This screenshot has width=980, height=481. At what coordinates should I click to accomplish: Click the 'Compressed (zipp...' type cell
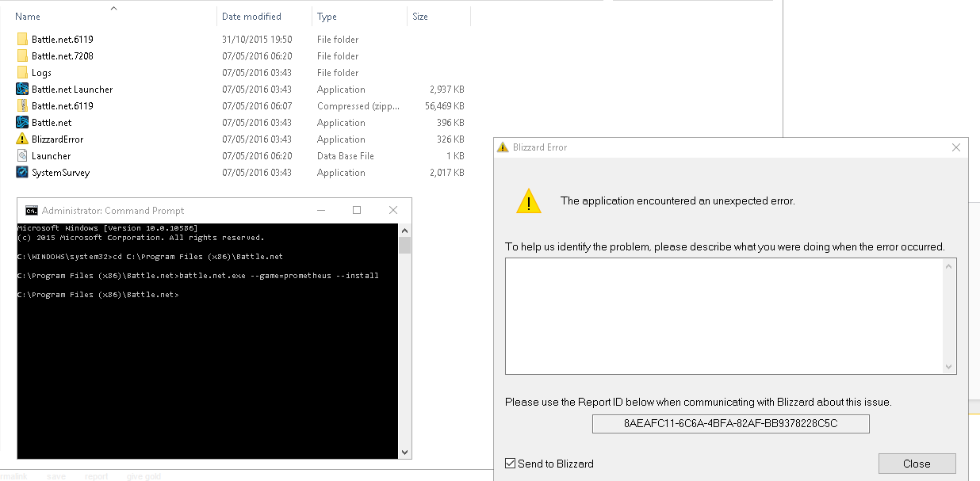point(358,106)
